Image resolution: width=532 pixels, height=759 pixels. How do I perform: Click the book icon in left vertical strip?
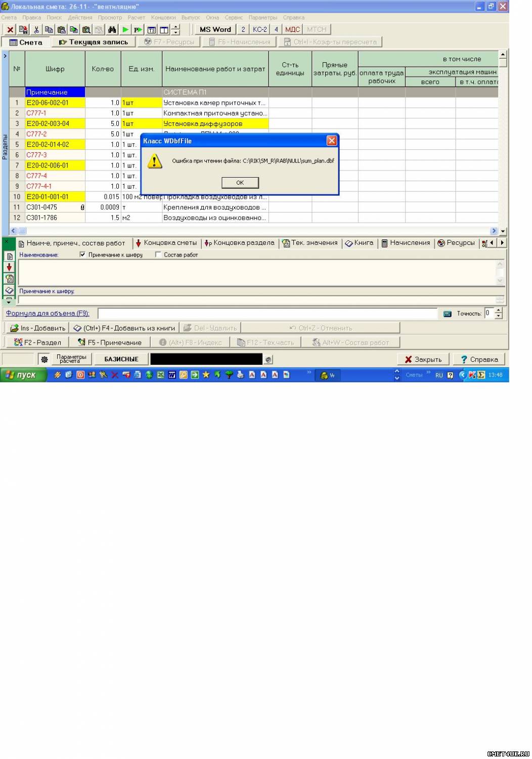(9, 290)
